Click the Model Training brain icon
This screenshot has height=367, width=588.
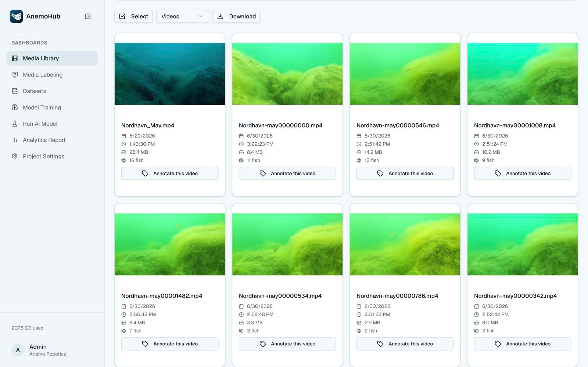[15, 107]
